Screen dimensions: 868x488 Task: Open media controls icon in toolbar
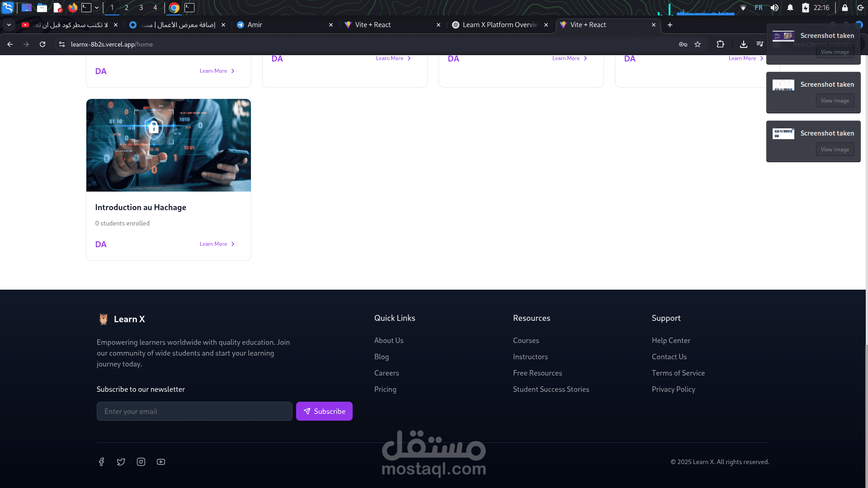760,44
